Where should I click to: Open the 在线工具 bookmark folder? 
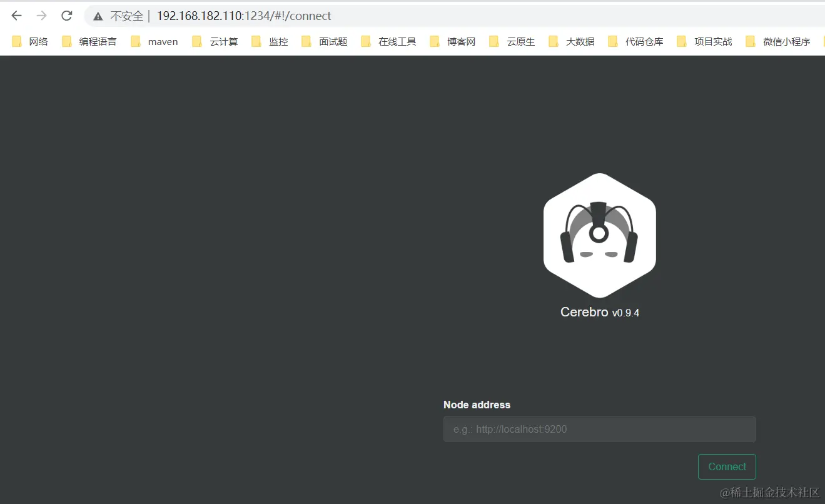(388, 41)
